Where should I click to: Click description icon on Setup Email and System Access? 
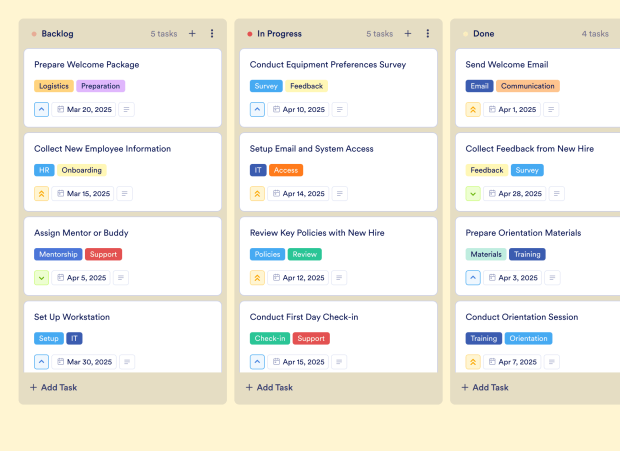coord(341,194)
